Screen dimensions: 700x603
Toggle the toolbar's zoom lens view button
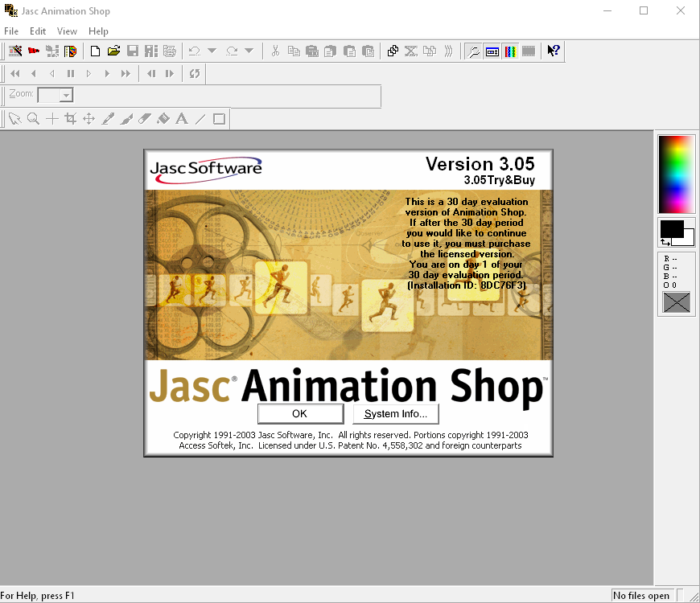[x=474, y=51]
